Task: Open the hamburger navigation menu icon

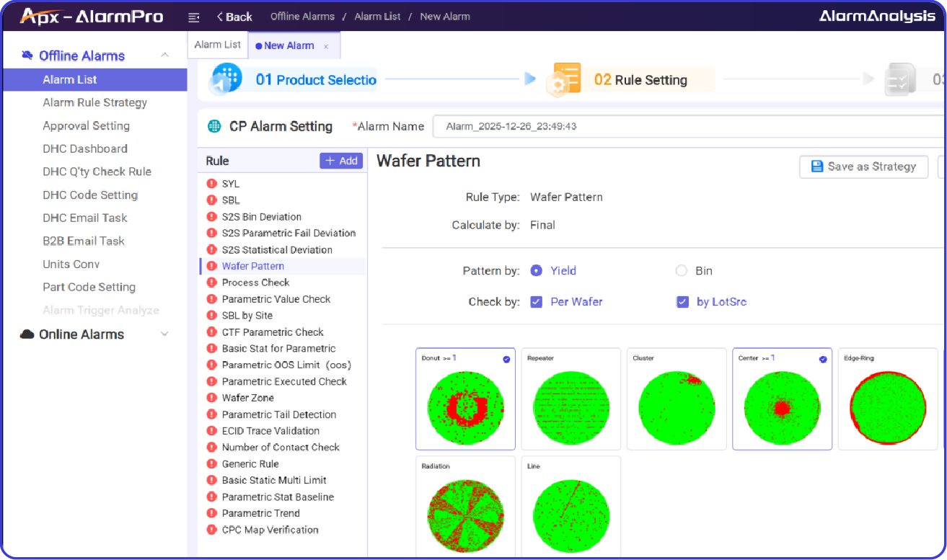Action: pyautogui.click(x=193, y=16)
